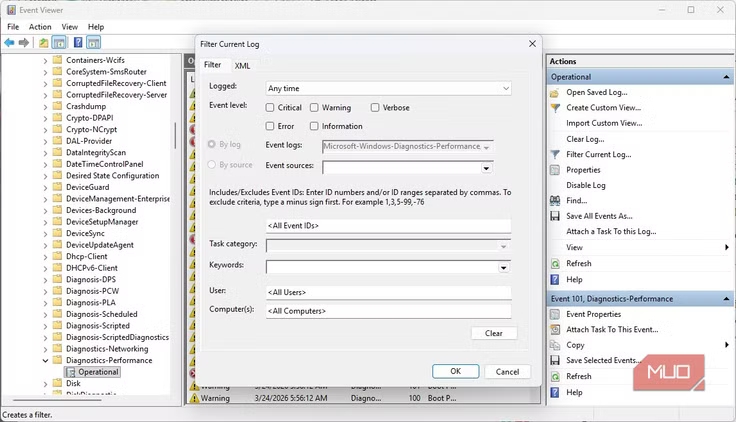Select the Diagnostics-Networking folder in tree
Image resolution: width=736 pixels, height=422 pixels.
point(107,349)
